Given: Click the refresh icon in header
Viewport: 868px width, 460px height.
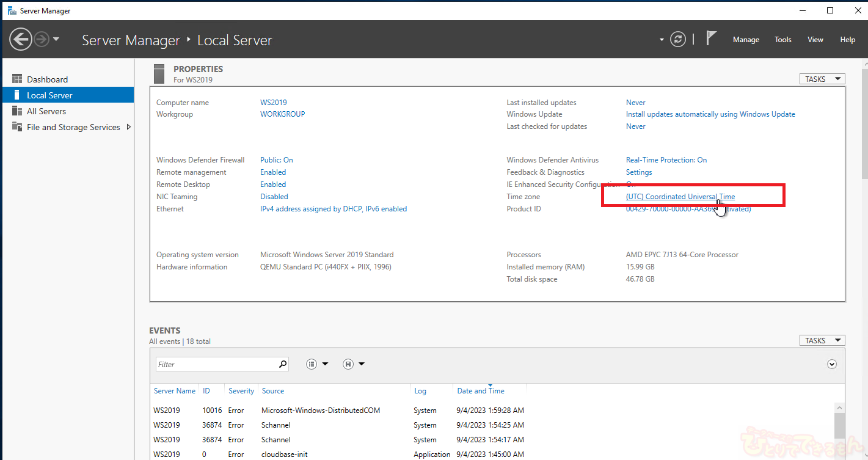Looking at the screenshot, I should (678, 40).
